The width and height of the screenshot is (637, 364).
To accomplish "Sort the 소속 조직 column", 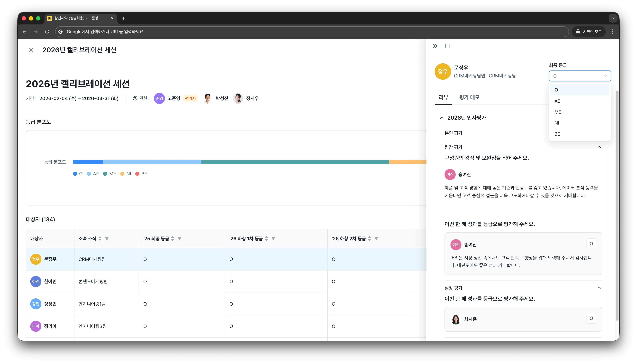I will click(x=100, y=239).
